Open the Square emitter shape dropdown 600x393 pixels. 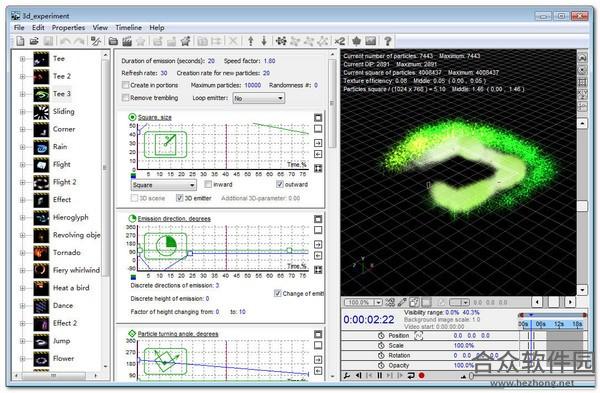coord(163,185)
